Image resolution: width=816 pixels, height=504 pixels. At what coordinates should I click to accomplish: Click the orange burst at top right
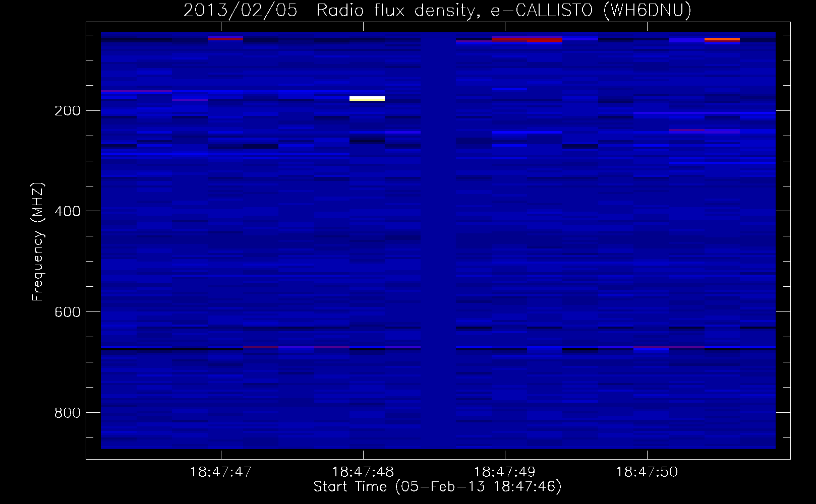pyautogui.click(x=722, y=39)
